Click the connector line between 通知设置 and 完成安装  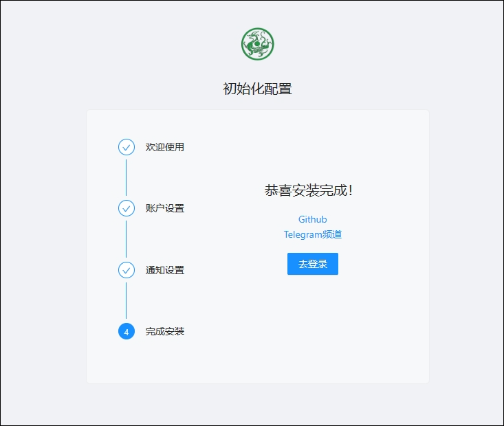[126, 300]
